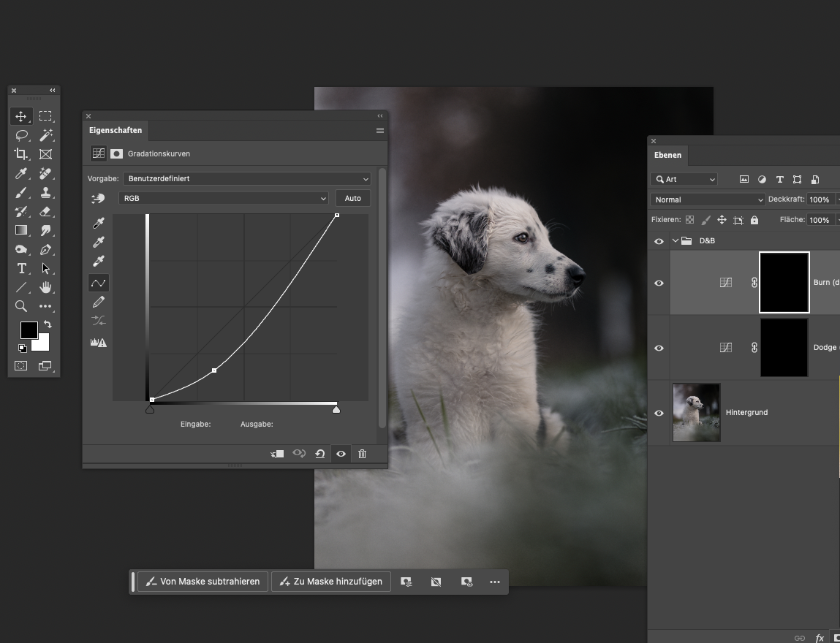Click the Eigenschaften panel tab
This screenshot has height=643, width=840.
pos(116,130)
